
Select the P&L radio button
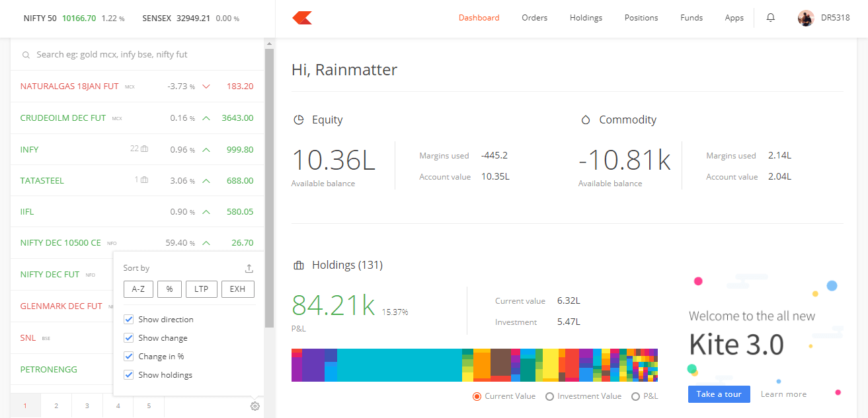click(x=636, y=396)
